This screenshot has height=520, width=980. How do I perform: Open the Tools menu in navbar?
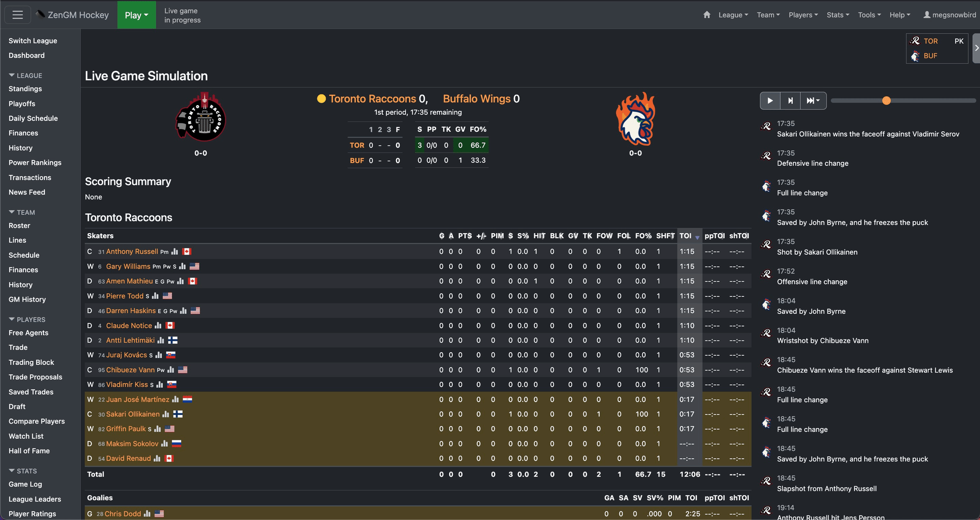coord(869,15)
